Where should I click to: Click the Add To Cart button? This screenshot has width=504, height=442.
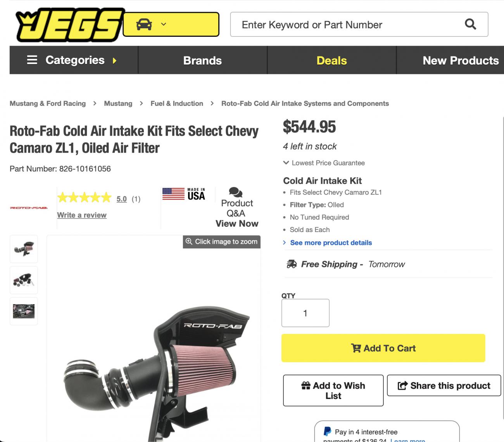(383, 348)
